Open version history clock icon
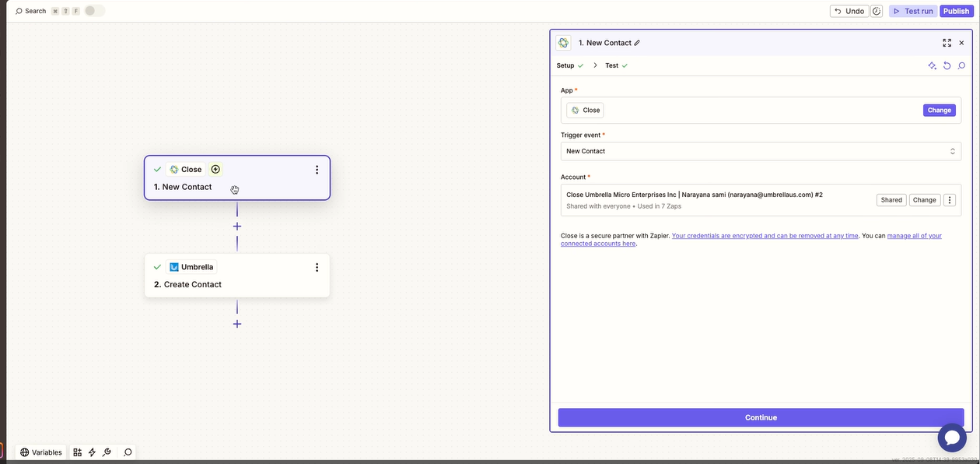The width and height of the screenshot is (980, 464). coord(877,11)
